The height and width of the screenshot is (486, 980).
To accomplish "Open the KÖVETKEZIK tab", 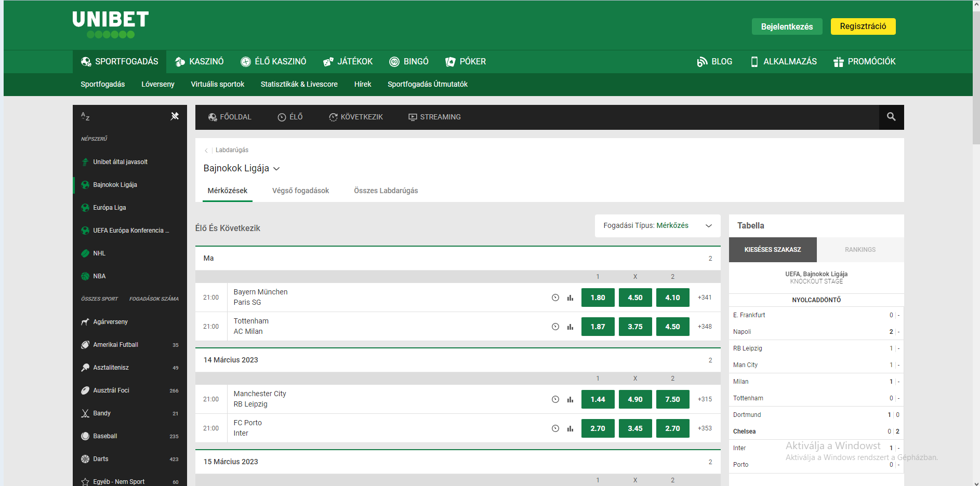I will [356, 117].
